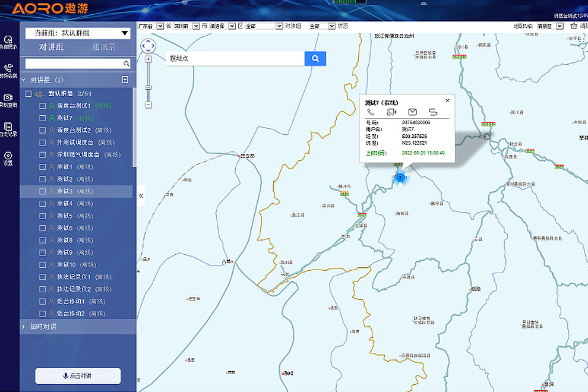588x392 pixels.
Task: Open the city dropdown showing 深圳市
Action: coord(186,26)
